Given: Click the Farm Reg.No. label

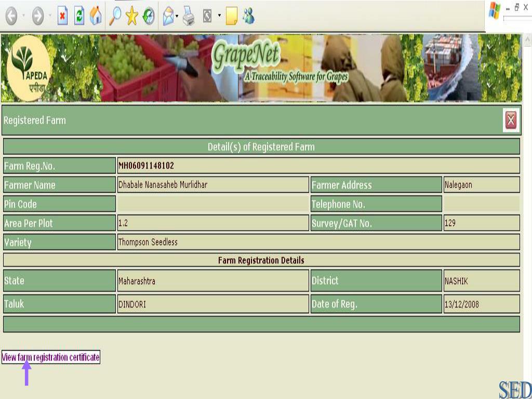Looking at the screenshot, I should [x=29, y=166].
